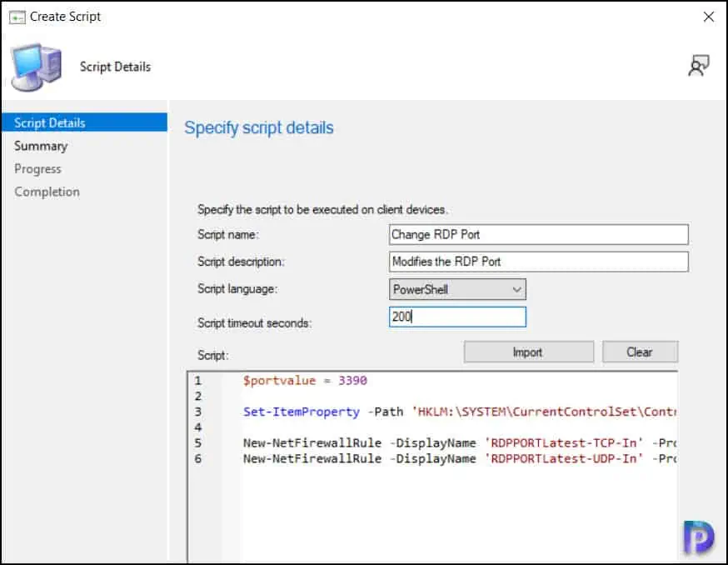This screenshot has width=728, height=565.
Task: Click the 'Script timeout seconds:' label
Action: coord(254,323)
